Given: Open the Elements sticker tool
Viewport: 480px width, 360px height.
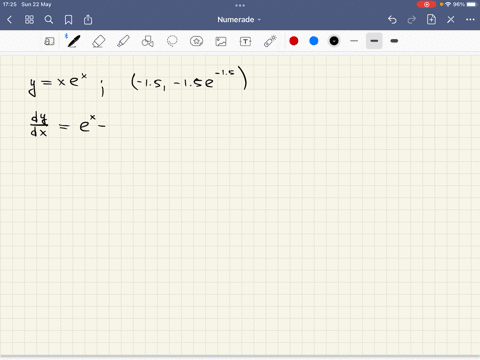Looking at the screenshot, I should 196,41.
